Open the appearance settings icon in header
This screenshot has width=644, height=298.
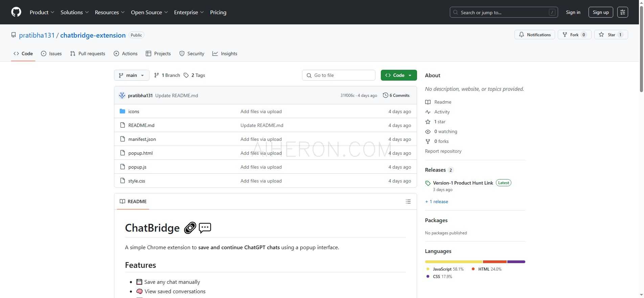pos(623,12)
